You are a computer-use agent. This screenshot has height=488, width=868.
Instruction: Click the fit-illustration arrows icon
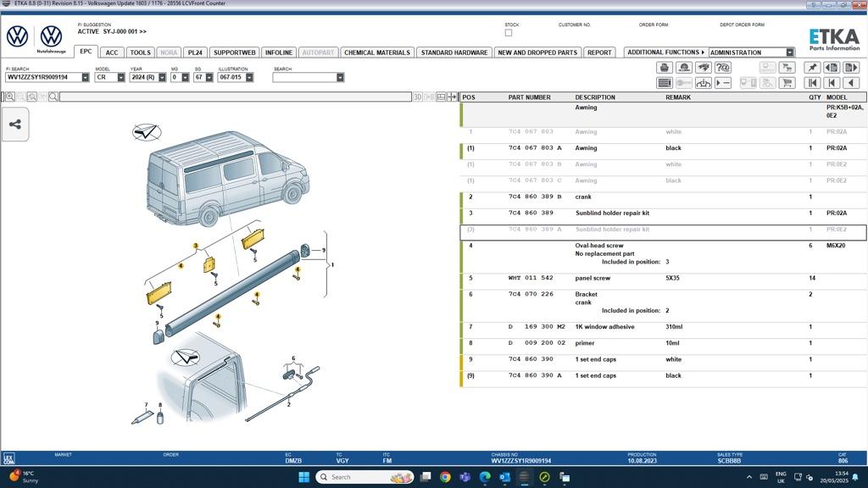tap(453, 97)
